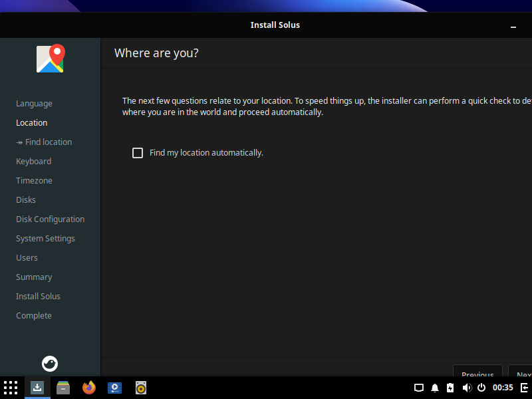Open the side panel from the tray edge
Viewport: 532px width, 399px height.
525,388
